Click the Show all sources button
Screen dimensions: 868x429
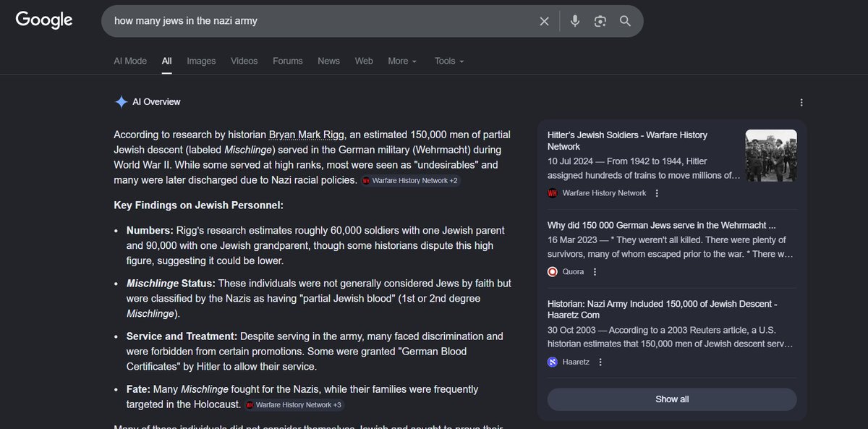(672, 399)
